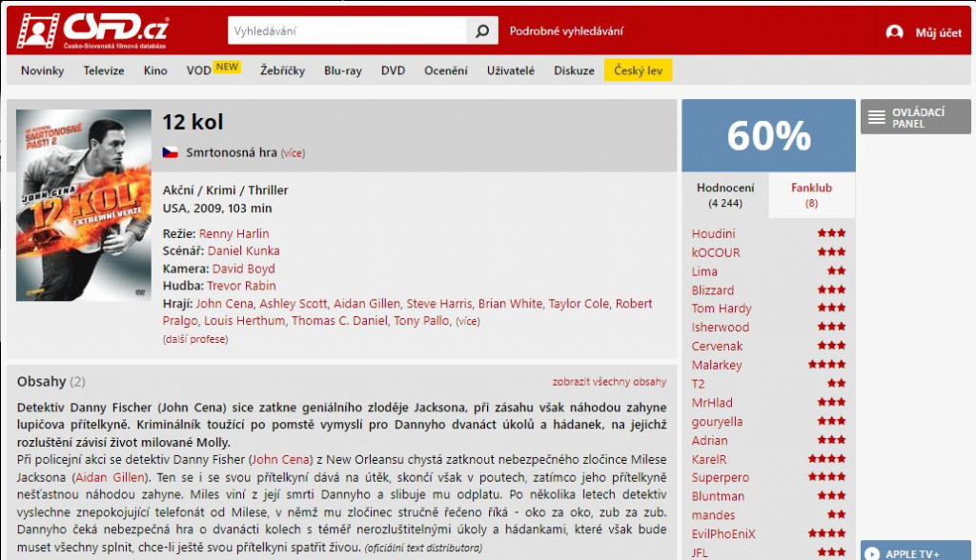The image size is (976, 560).
Task: Open the user account avatar icon
Action: click(894, 31)
